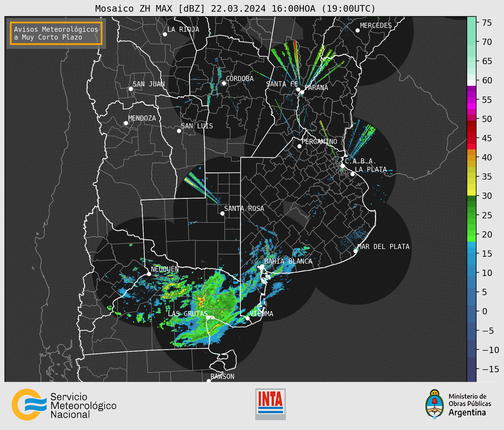Click the LA PLATA city marker

pos(353,174)
